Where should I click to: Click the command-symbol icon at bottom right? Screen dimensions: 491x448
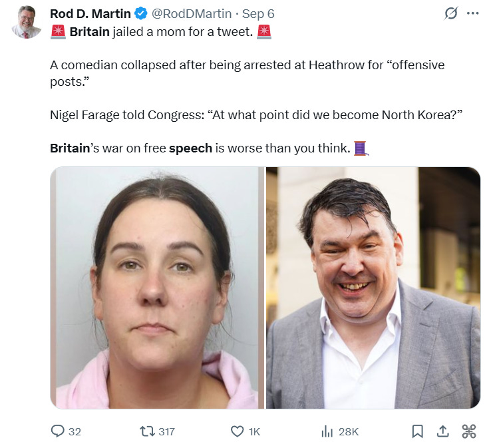(469, 431)
